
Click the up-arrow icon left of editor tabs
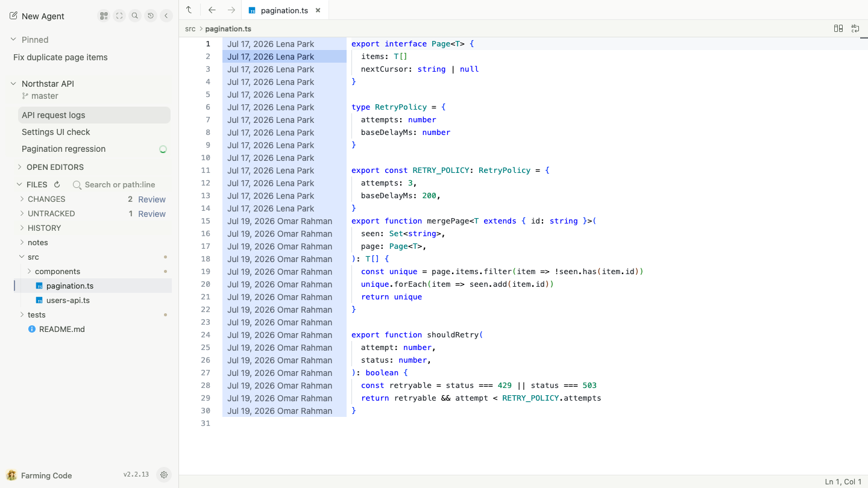pyautogui.click(x=189, y=10)
